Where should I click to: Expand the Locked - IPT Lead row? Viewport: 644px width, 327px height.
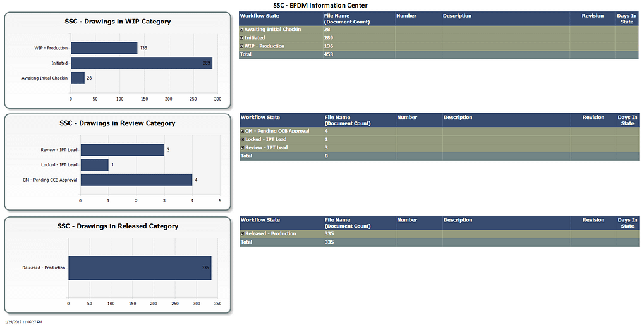(x=242, y=139)
